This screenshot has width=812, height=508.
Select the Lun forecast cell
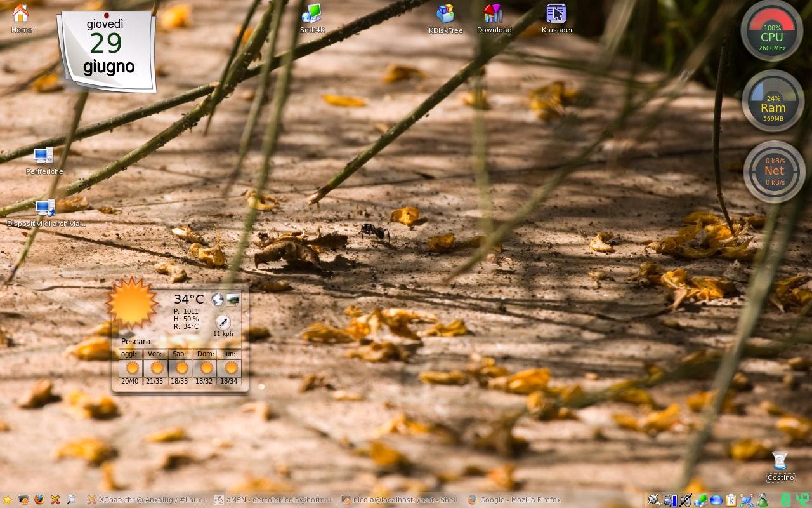tap(229, 368)
